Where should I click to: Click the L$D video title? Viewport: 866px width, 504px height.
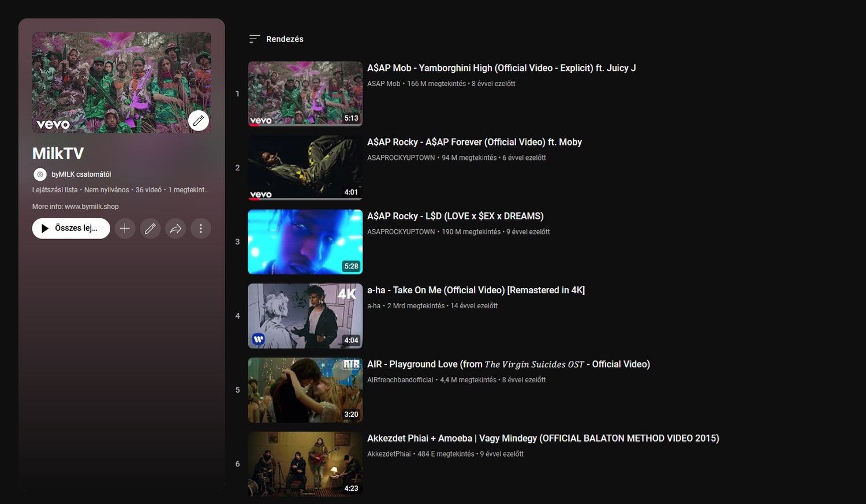pos(455,216)
